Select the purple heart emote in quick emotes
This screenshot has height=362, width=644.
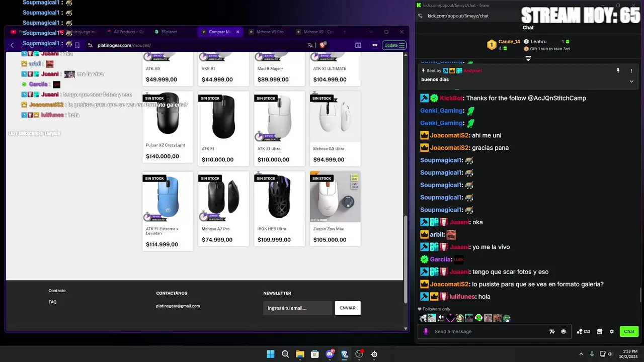(451, 318)
